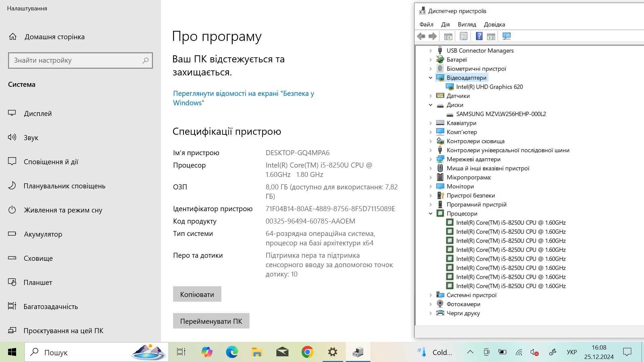Expand the Мережеві адаптери node
The width and height of the screenshot is (644, 362).
tap(431, 159)
